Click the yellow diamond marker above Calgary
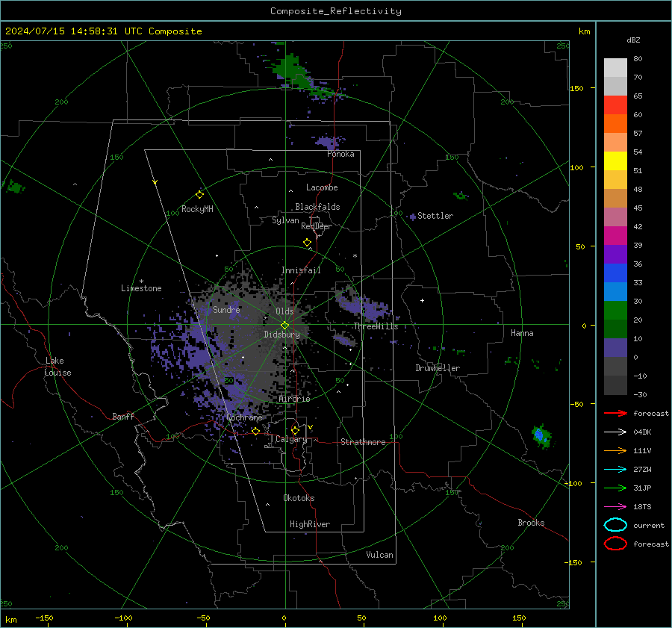The image size is (672, 628). pos(295,430)
